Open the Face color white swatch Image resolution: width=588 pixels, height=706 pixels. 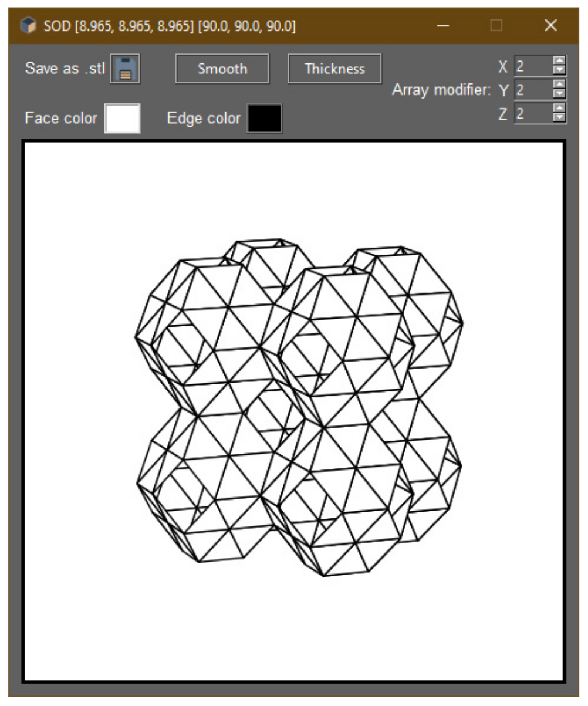(122, 118)
